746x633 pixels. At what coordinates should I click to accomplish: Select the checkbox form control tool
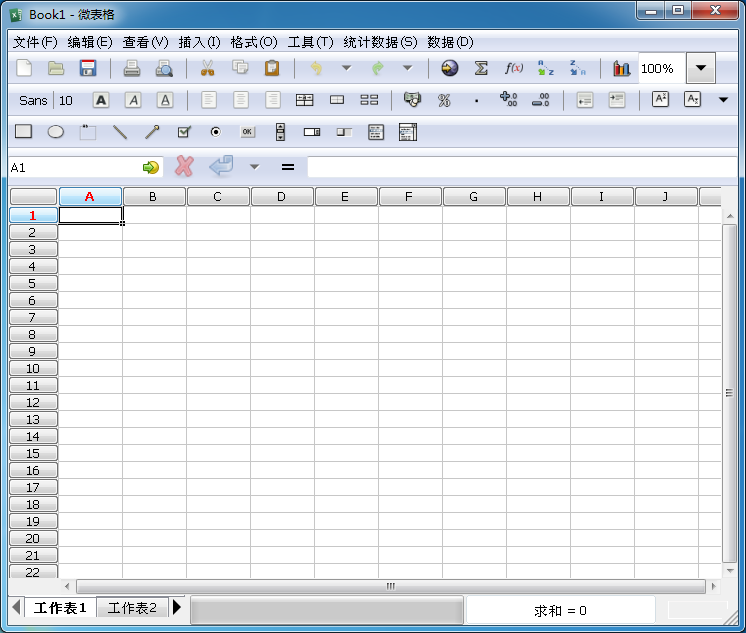click(x=184, y=132)
